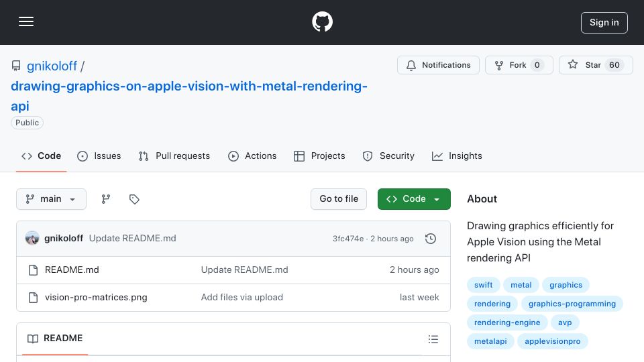The image size is (644, 362).
Task: Click the swift topic tag
Action: (483, 285)
